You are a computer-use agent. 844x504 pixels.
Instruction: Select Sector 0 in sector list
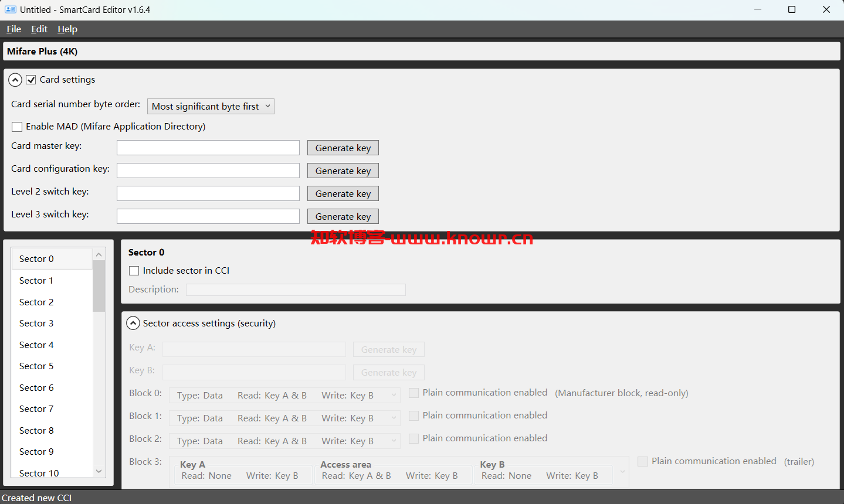tap(52, 259)
